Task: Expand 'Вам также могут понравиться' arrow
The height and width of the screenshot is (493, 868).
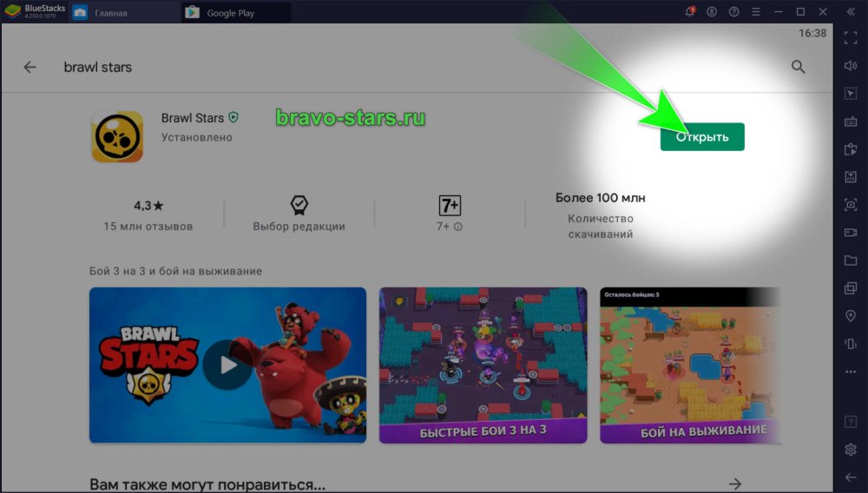Action: coord(735,483)
